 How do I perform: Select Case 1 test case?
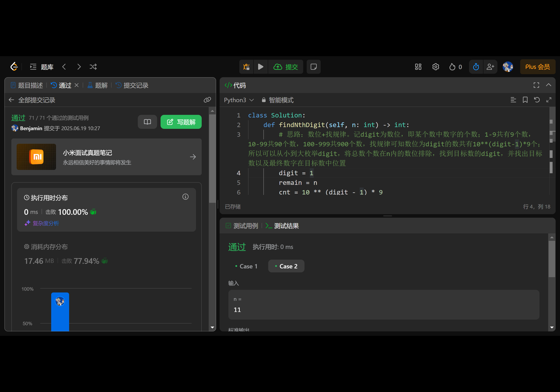point(246,266)
